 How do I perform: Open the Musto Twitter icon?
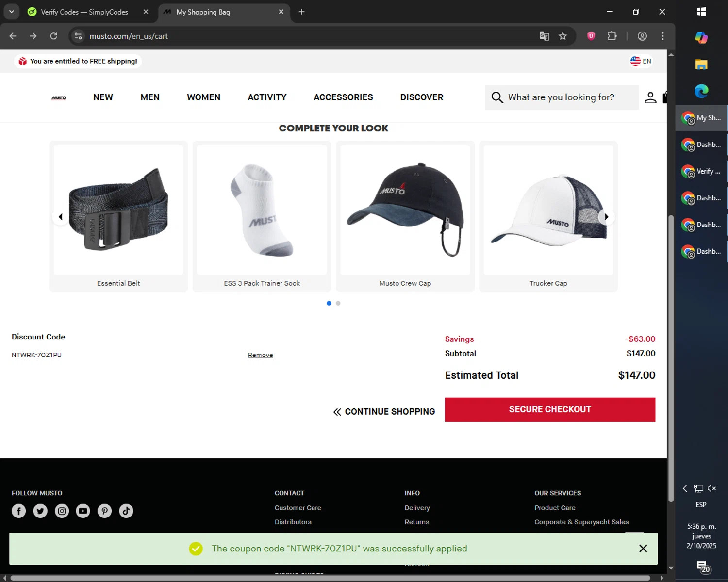(40, 511)
